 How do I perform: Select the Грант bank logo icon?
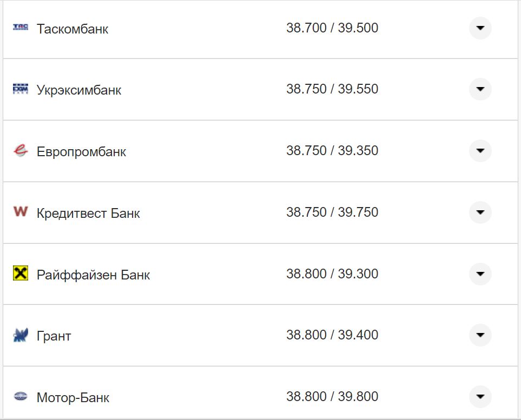coord(20,335)
